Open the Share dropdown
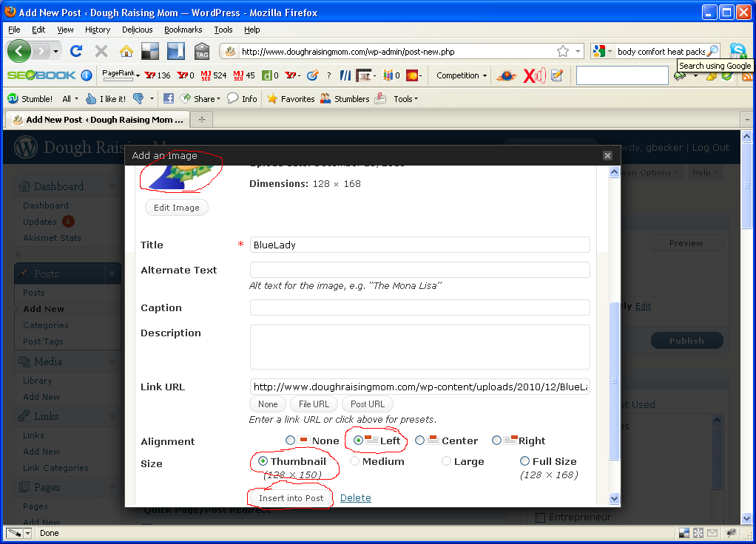 tap(200, 99)
